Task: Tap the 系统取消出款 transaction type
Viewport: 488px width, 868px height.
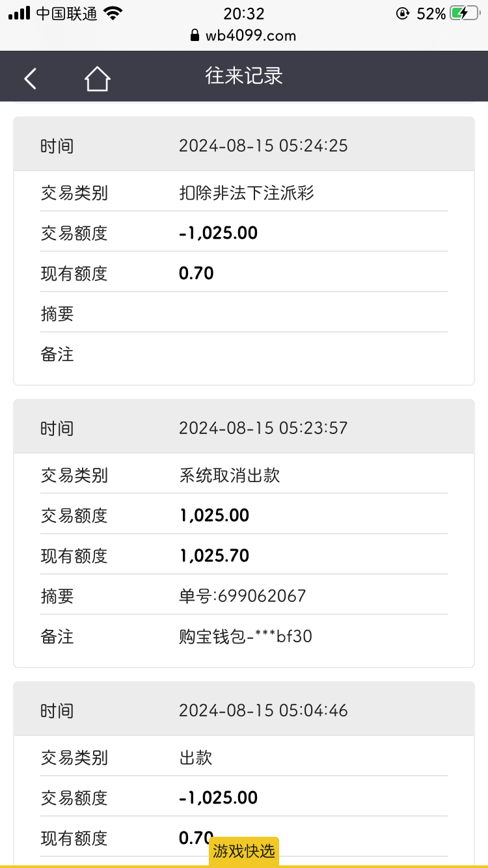Action: (x=229, y=475)
